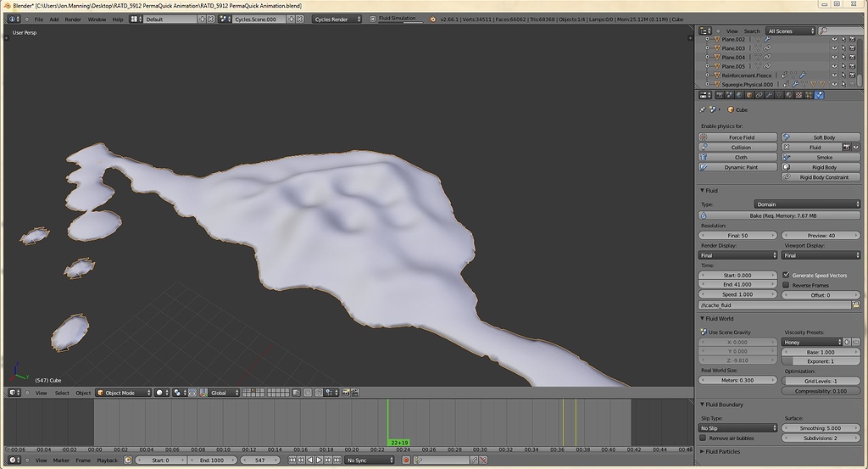Click the Force Field physics button
Image resolution: width=868 pixels, height=469 pixels.
(738, 137)
